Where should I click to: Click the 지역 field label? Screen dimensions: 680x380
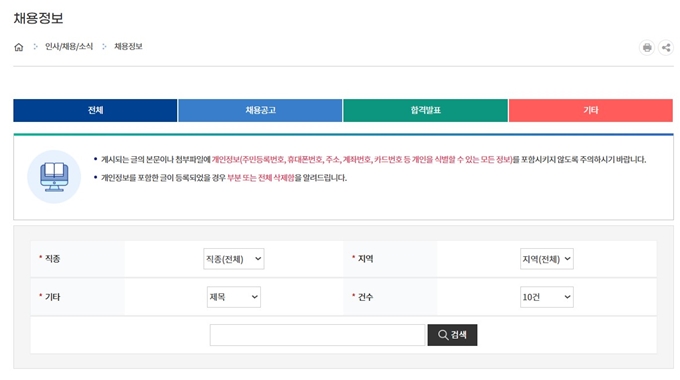click(366, 259)
